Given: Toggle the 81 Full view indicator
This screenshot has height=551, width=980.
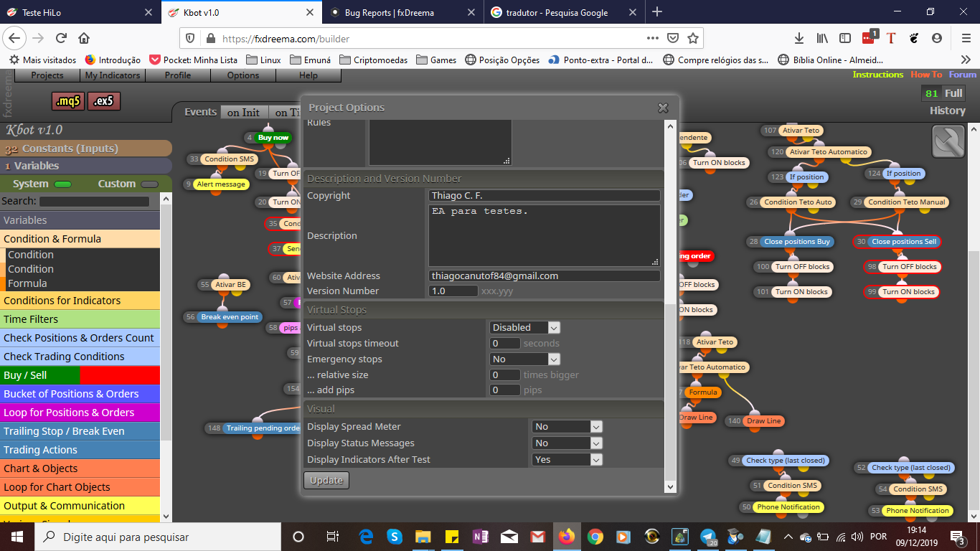Looking at the screenshot, I should (x=943, y=93).
